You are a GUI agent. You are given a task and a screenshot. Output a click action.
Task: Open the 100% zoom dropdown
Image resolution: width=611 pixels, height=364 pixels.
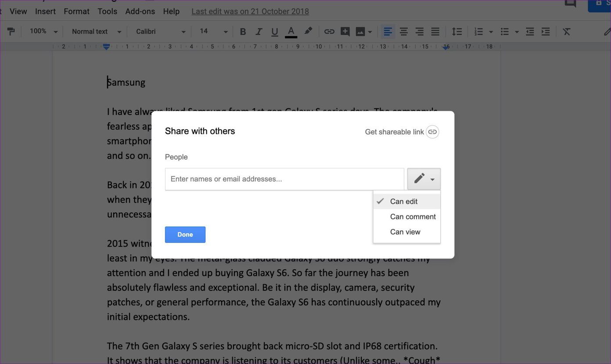tap(43, 32)
